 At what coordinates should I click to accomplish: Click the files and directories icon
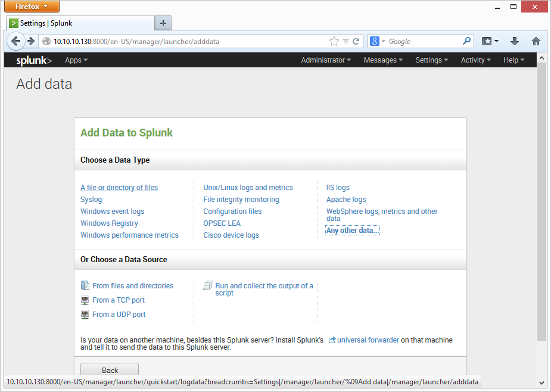85,285
